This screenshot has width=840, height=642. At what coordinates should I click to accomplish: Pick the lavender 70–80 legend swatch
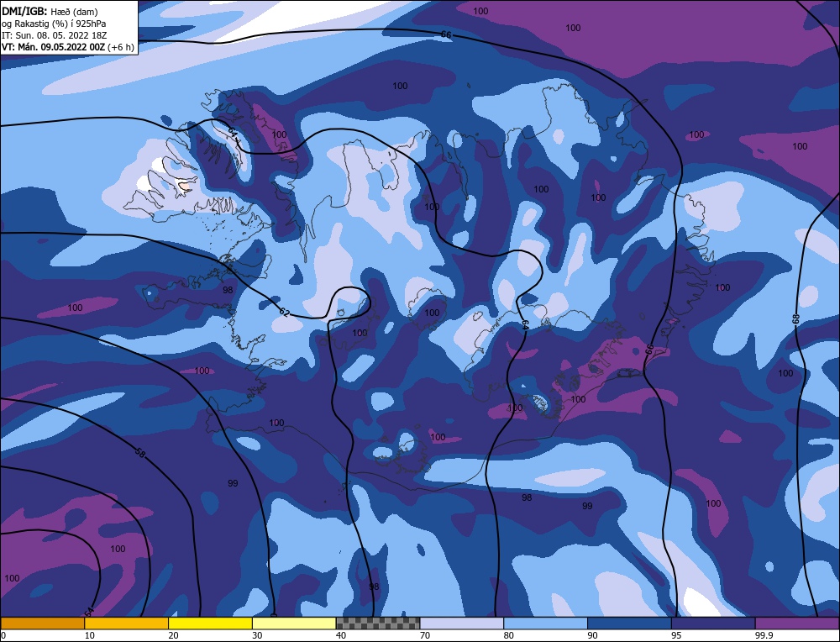462,623
